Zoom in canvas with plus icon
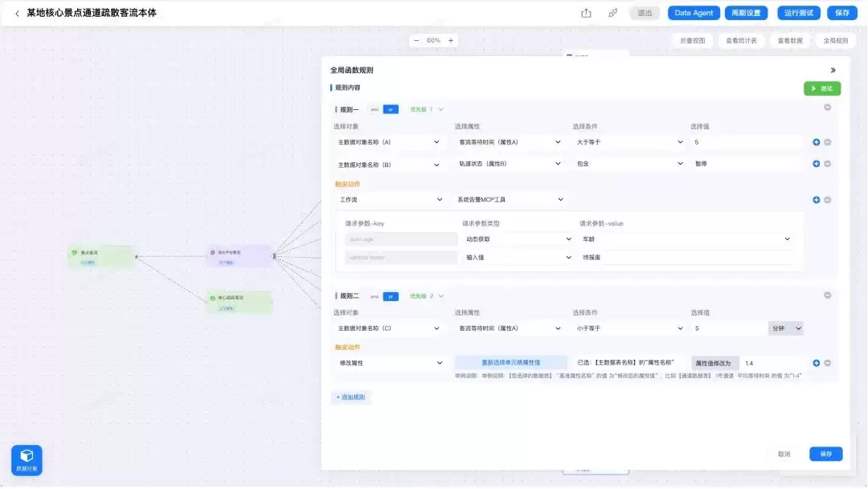868x489 pixels. [x=451, y=40]
